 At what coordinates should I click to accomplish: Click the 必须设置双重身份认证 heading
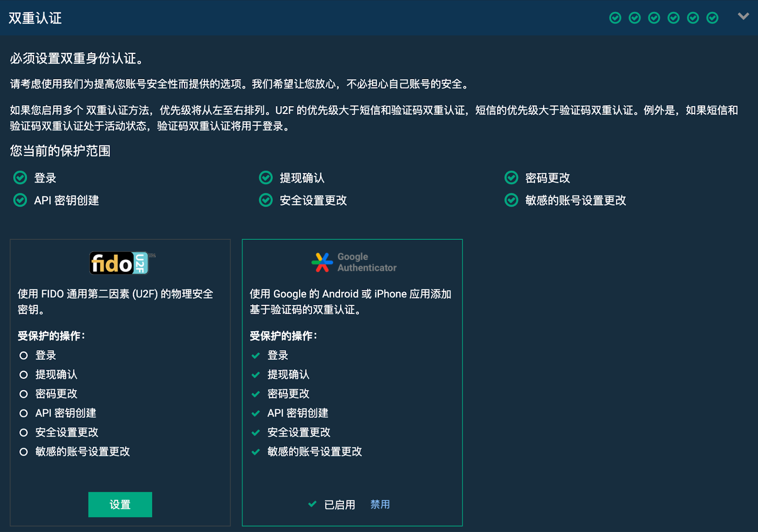click(78, 58)
